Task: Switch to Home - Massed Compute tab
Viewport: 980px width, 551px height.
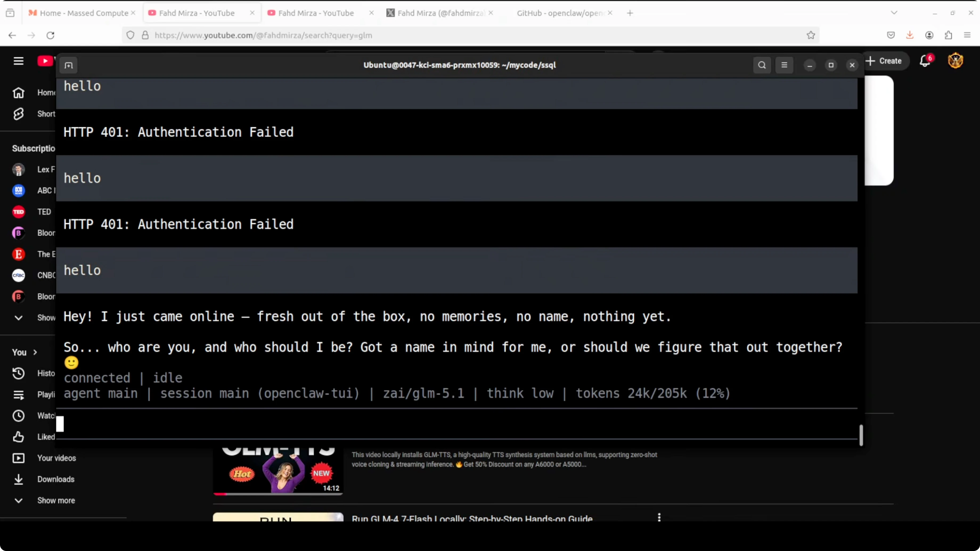Action: click(x=84, y=13)
